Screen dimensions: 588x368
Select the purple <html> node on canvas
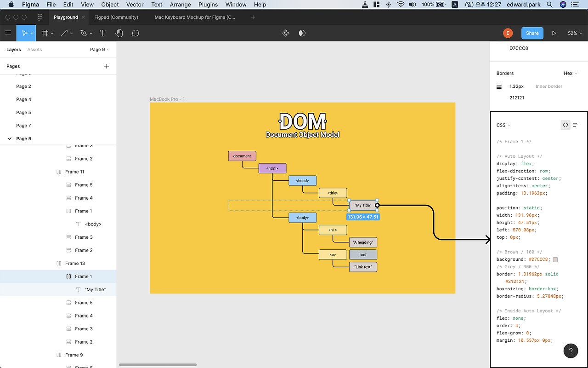(x=272, y=168)
